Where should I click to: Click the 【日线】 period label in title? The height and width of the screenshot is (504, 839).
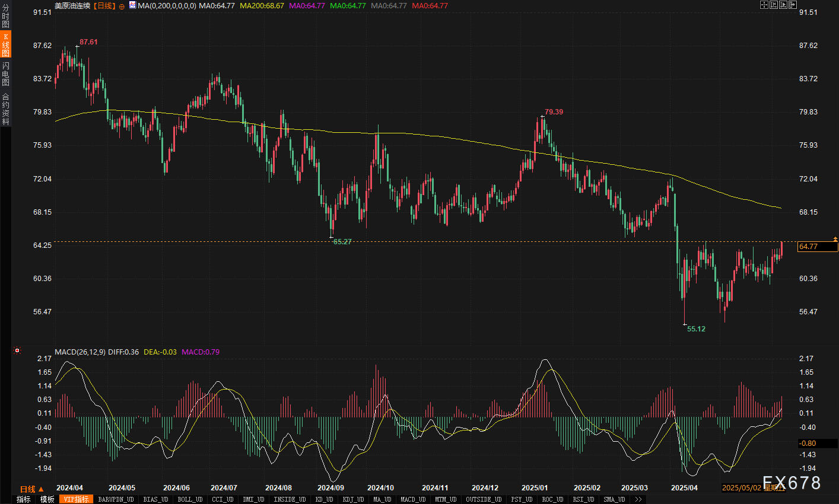point(104,6)
